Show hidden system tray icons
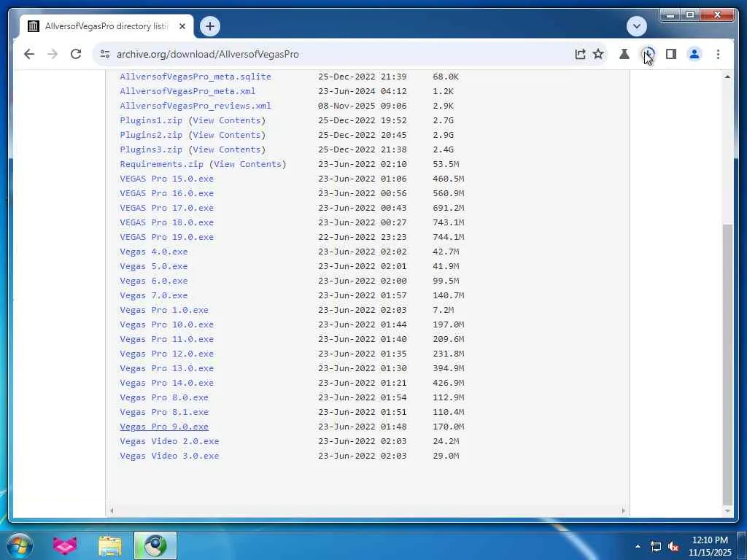This screenshot has height=560, width=747. pyautogui.click(x=638, y=546)
